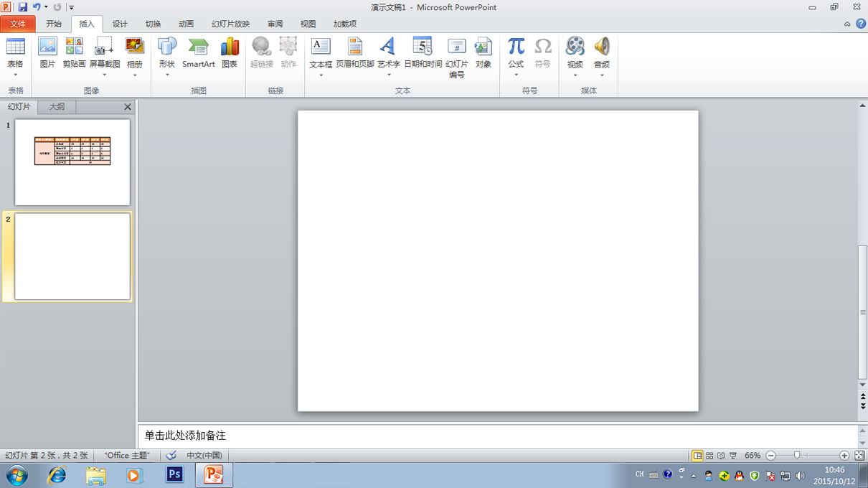
Task: Expand the 视频 video dropdown
Action: click(x=575, y=75)
